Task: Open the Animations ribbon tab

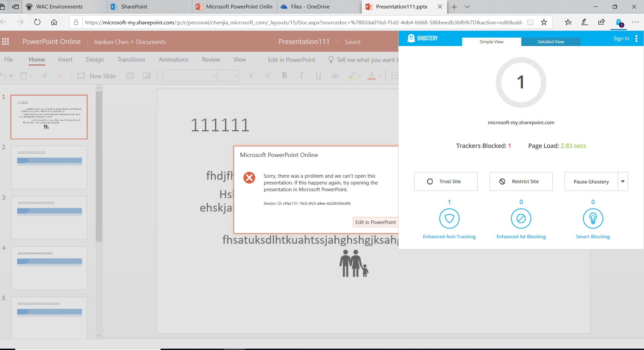Action: (174, 60)
